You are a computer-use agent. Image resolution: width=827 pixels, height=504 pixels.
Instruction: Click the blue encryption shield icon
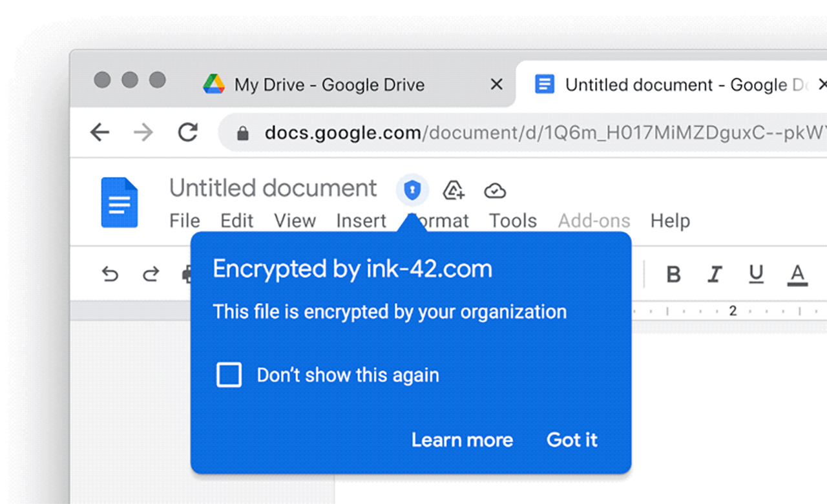412,190
